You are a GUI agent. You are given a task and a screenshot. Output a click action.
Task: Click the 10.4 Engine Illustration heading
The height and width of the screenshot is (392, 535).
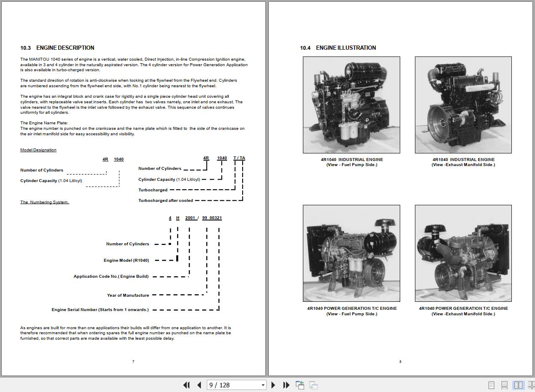point(338,48)
